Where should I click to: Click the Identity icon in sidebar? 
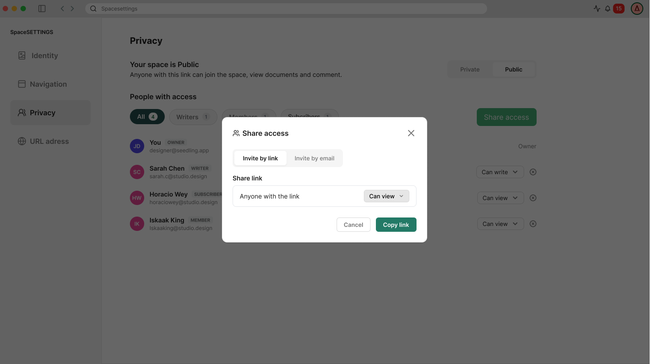pyautogui.click(x=22, y=56)
